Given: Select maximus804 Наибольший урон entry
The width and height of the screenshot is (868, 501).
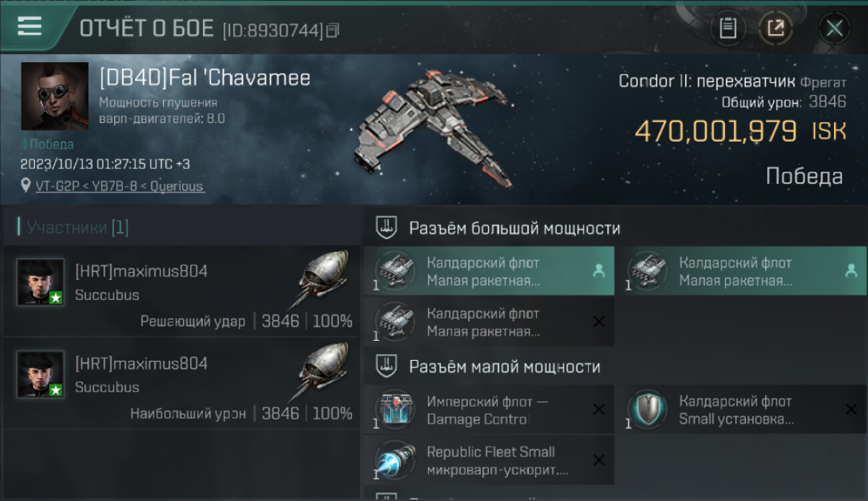Looking at the screenshot, I should pyautogui.click(x=182, y=383).
